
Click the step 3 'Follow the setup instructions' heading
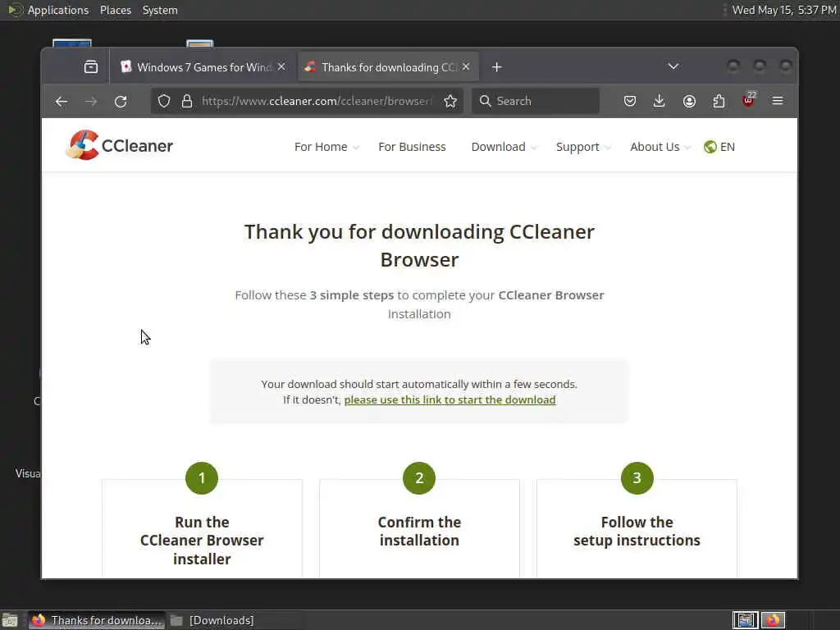pyautogui.click(x=637, y=532)
